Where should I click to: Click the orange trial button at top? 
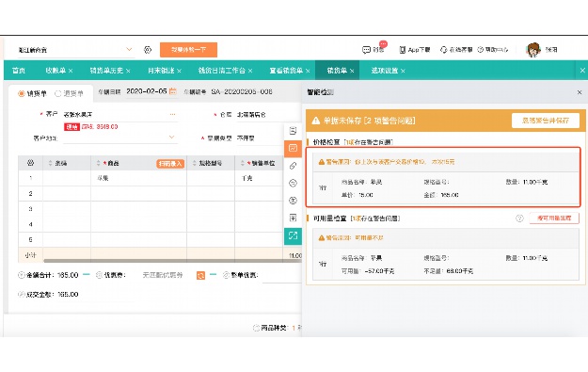(188, 50)
